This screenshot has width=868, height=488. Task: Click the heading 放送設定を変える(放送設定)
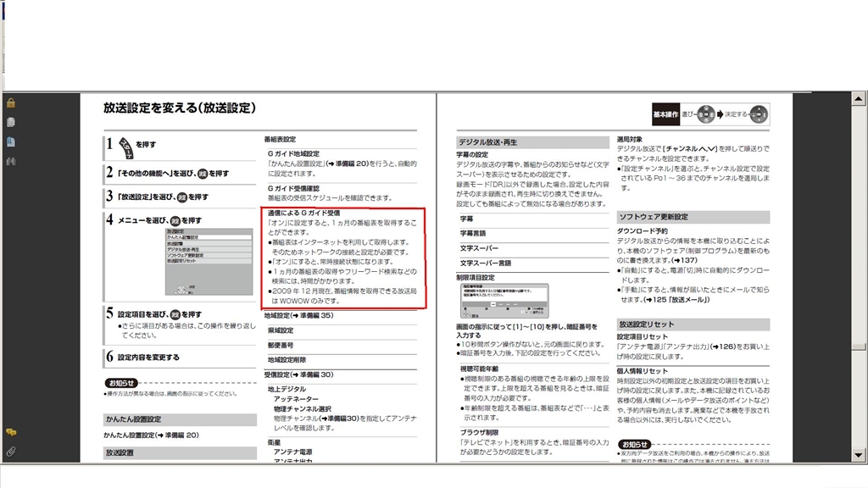180,108
